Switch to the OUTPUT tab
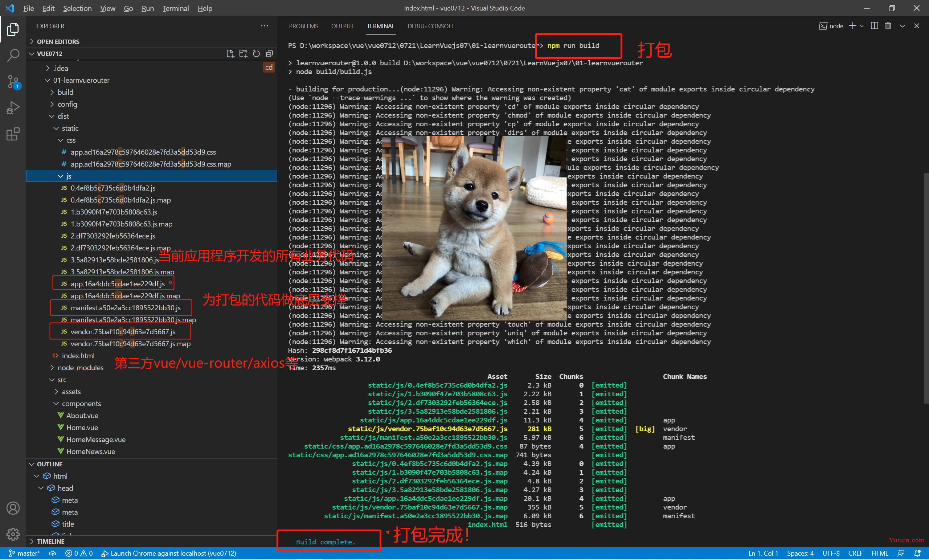This screenshot has height=560, width=929. (342, 26)
